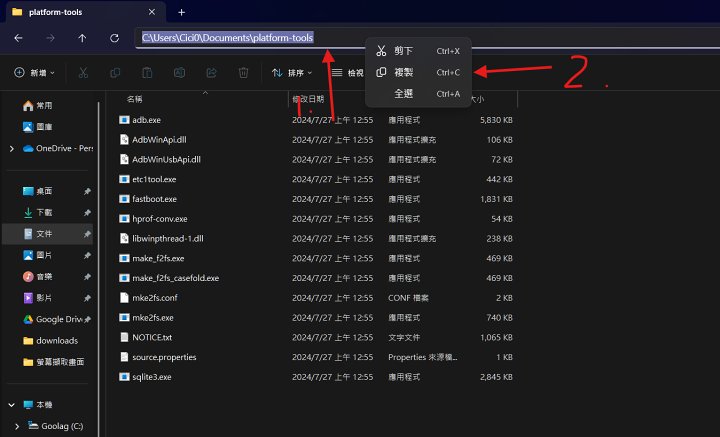Open the 下載 folder in sidebar
The height and width of the screenshot is (437, 720).
pyautogui.click(x=44, y=213)
